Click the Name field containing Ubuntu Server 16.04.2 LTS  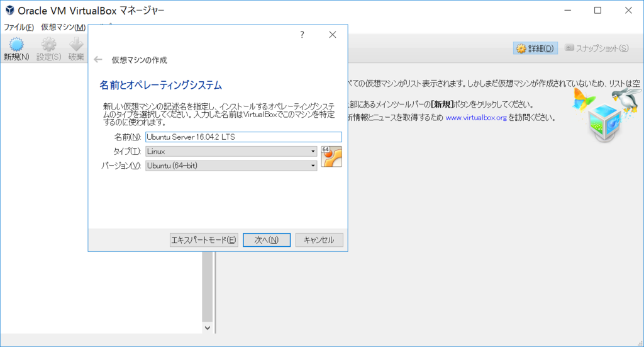tap(243, 137)
